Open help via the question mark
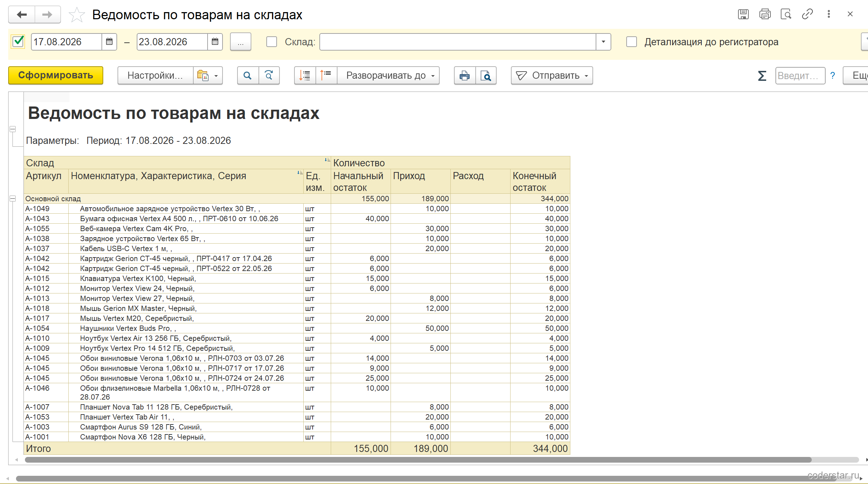 (x=833, y=76)
